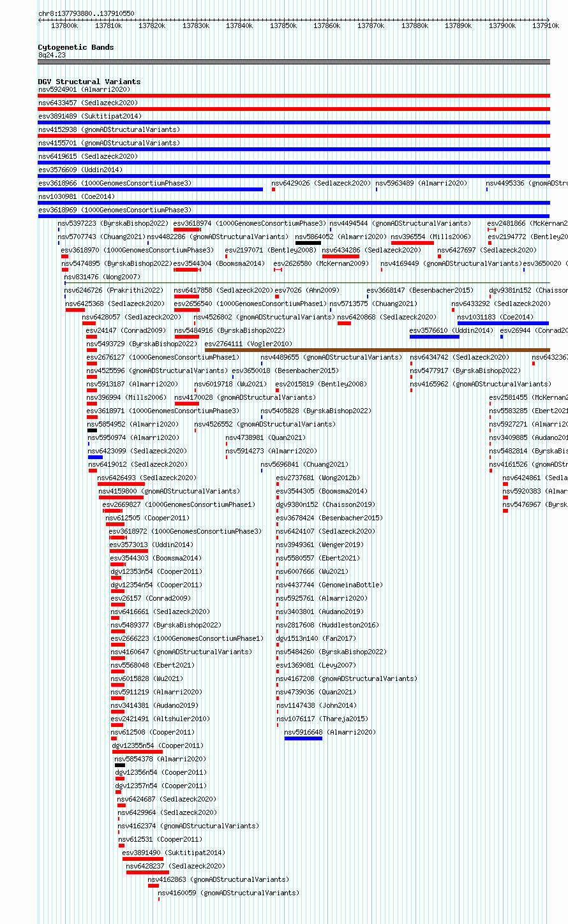Open esv7026 (Ahn2009) variant label
Image resolution: width=568 pixels, height=924 pixels.
[x=308, y=290]
